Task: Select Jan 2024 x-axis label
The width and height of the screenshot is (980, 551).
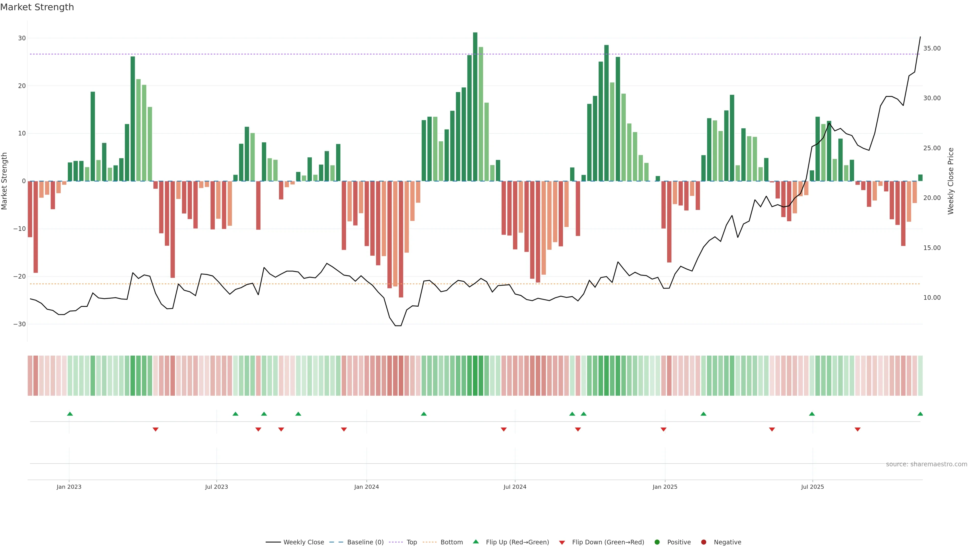Action: (366, 487)
